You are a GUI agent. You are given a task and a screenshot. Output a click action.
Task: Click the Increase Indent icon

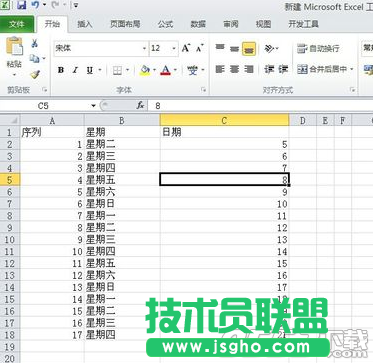tap(283, 69)
